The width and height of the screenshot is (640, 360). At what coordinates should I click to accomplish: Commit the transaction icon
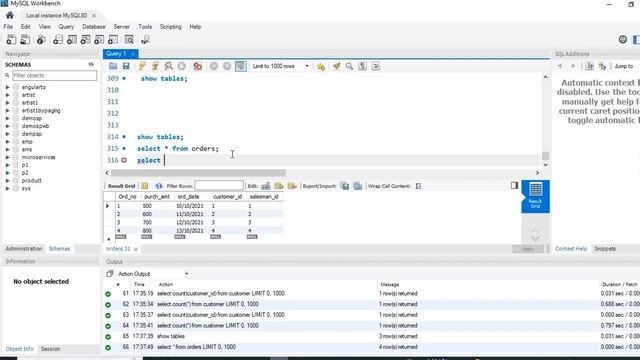pyautogui.click(x=214, y=66)
